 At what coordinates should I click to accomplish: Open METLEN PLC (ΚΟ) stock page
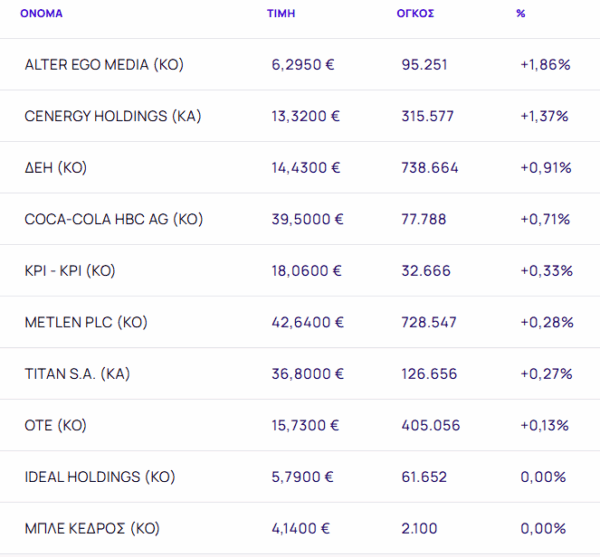point(86,322)
